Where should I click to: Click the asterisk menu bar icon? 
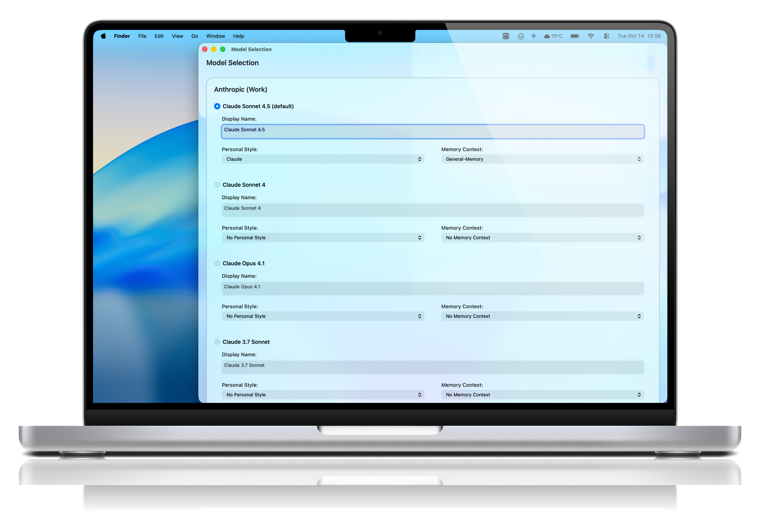tap(533, 36)
